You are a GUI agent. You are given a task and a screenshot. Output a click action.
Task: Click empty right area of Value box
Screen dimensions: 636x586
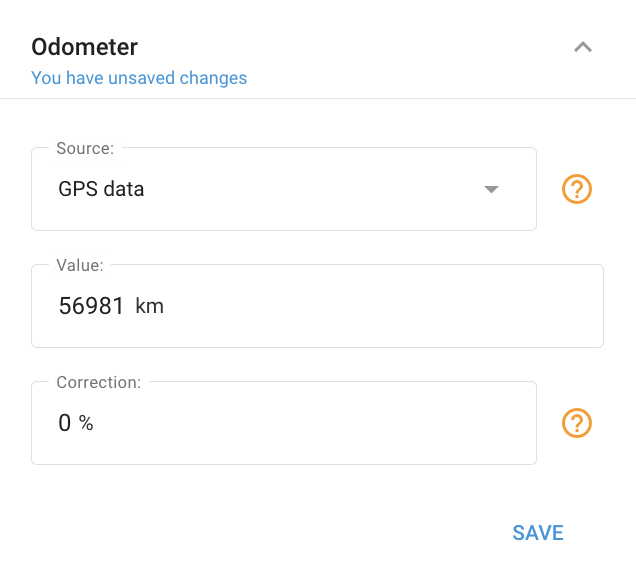[383, 306]
